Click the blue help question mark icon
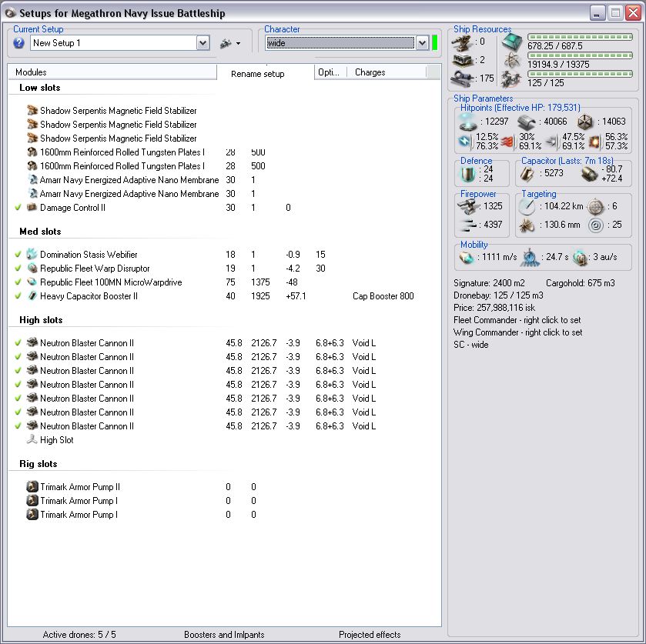 click(18, 43)
